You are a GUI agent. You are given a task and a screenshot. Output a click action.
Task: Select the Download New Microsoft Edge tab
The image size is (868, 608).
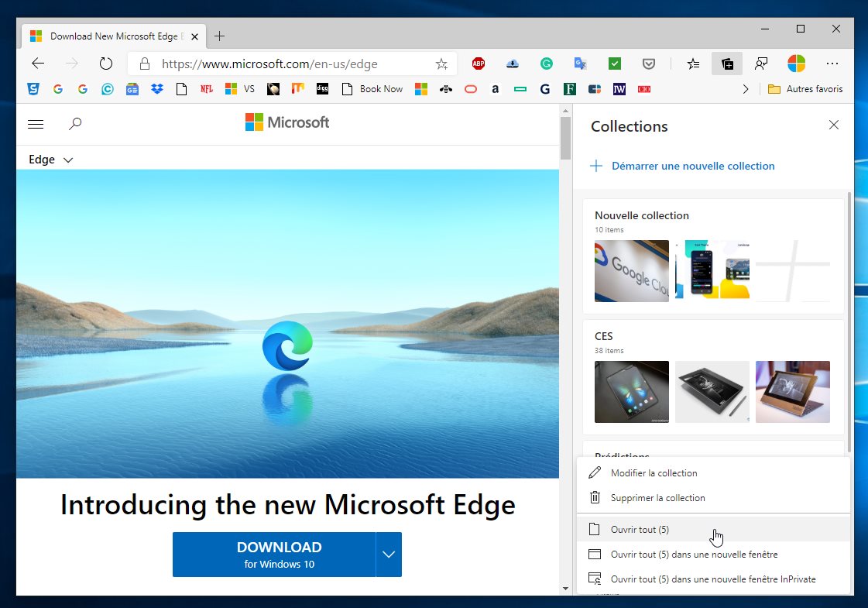pyautogui.click(x=114, y=36)
